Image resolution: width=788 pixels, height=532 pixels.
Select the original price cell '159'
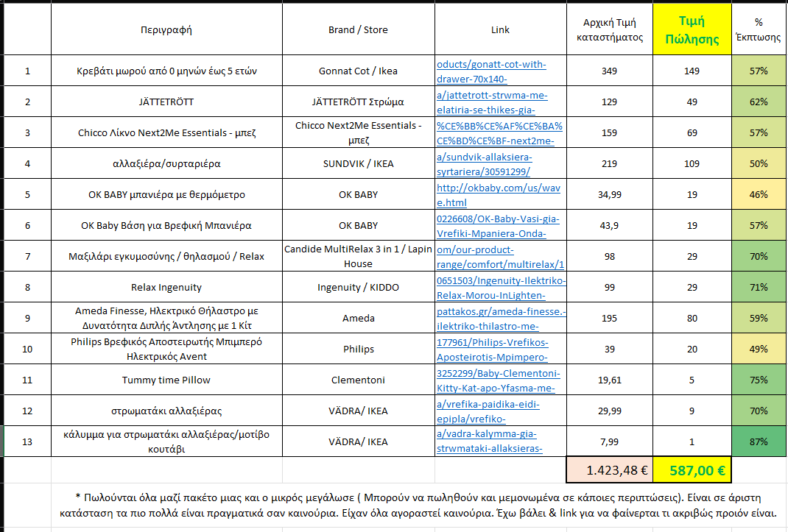tap(610, 132)
